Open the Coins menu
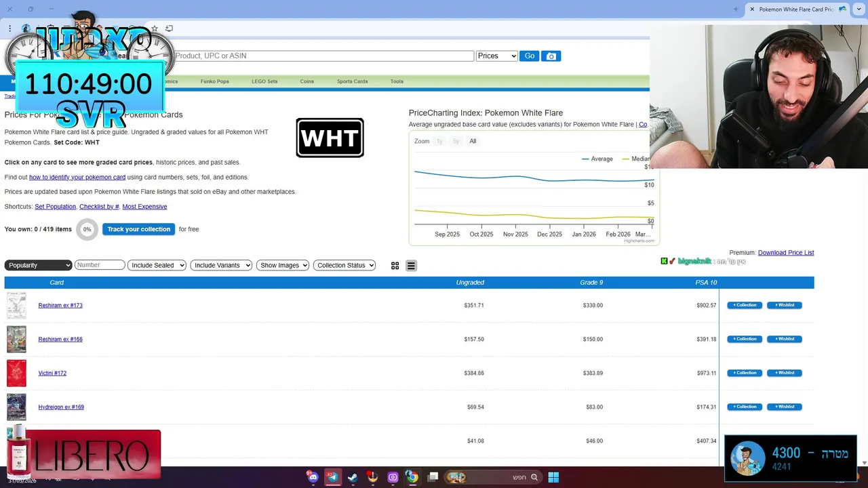Screen dimensions: 868x488 pyautogui.click(x=307, y=81)
